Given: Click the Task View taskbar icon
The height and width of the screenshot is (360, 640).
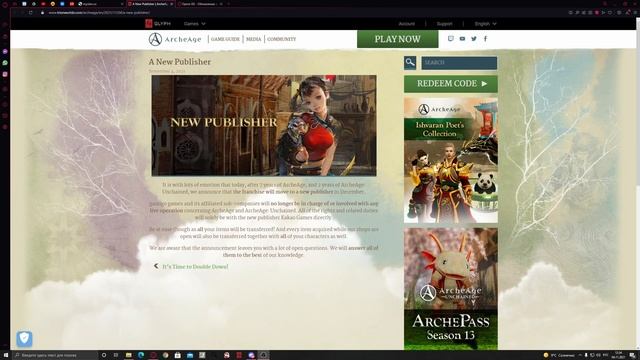Looking at the screenshot, I should pyautogui.click(x=116, y=355).
